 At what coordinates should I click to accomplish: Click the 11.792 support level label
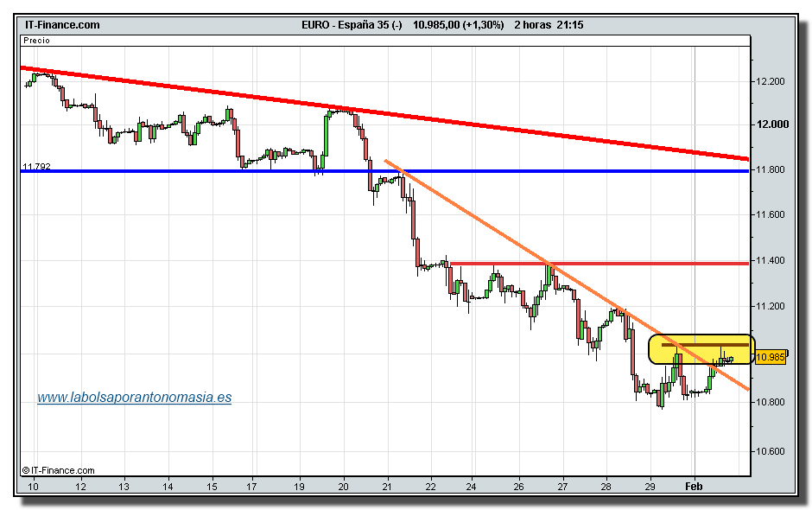[36, 166]
